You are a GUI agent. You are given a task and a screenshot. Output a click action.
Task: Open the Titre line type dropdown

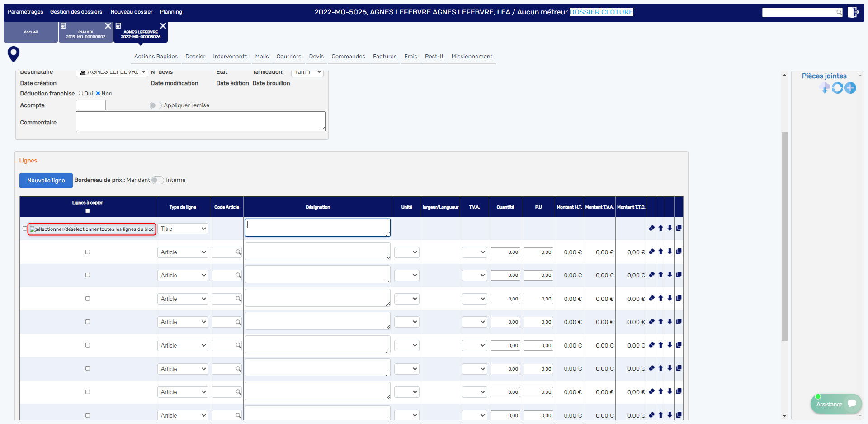coord(183,229)
